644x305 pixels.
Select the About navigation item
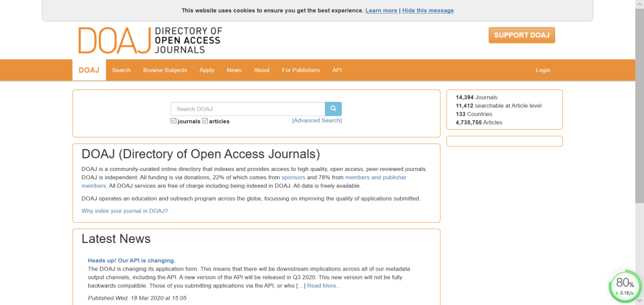(x=262, y=70)
